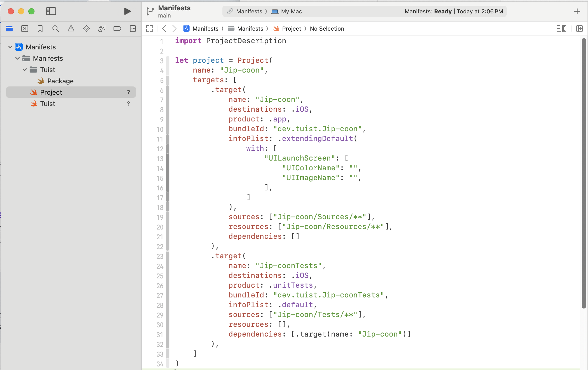Open the Breakpoint navigator icon
Screen dimensions: 588x370
click(x=117, y=29)
